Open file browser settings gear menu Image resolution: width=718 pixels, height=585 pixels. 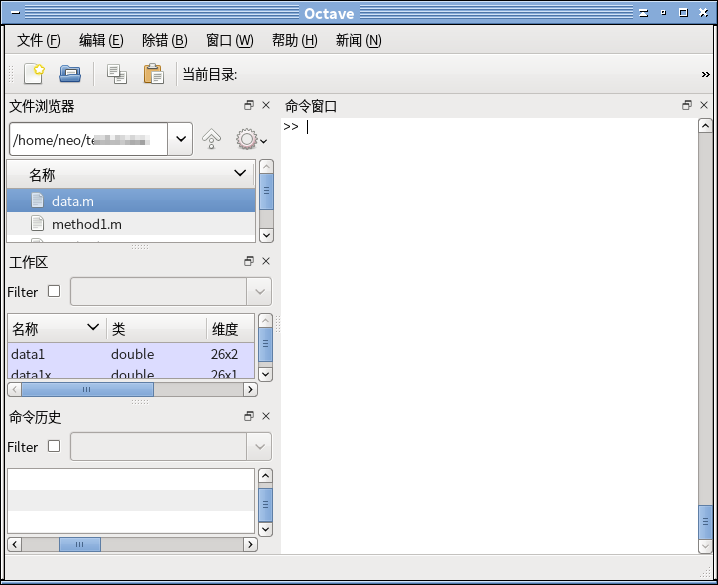coord(249,140)
